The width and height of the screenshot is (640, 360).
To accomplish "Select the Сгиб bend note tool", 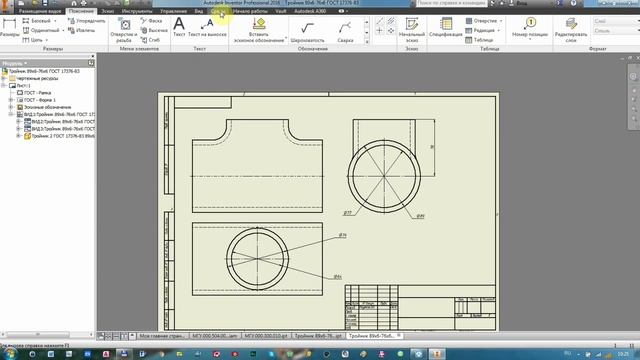I will pyautogui.click(x=150, y=40).
